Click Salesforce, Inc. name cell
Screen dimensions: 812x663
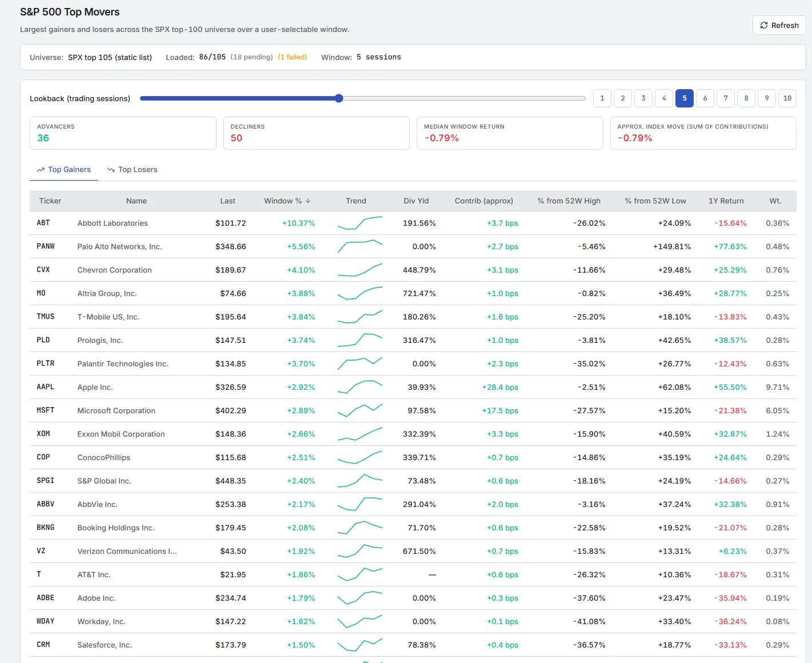point(105,645)
